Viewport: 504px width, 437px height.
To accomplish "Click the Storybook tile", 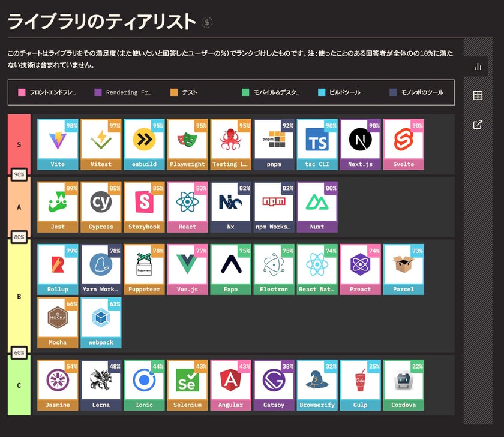I will pos(144,207).
